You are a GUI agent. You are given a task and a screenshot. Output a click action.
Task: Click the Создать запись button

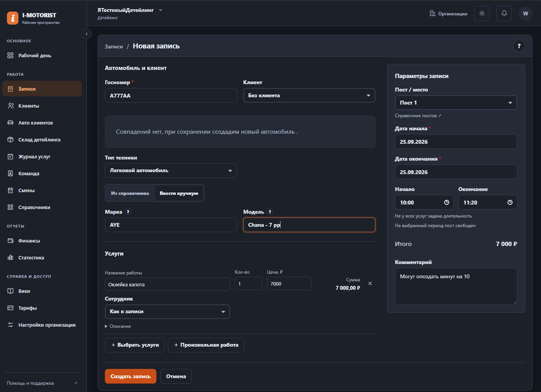click(x=131, y=376)
